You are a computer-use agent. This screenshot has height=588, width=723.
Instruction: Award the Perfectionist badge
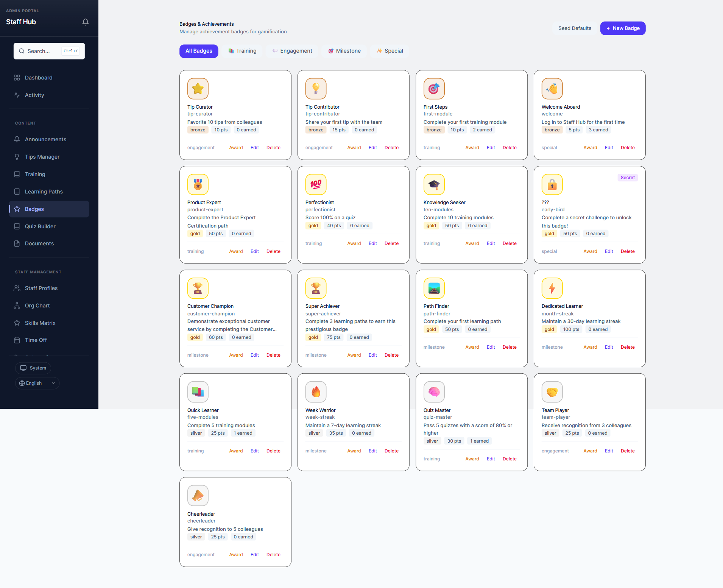(354, 243)
